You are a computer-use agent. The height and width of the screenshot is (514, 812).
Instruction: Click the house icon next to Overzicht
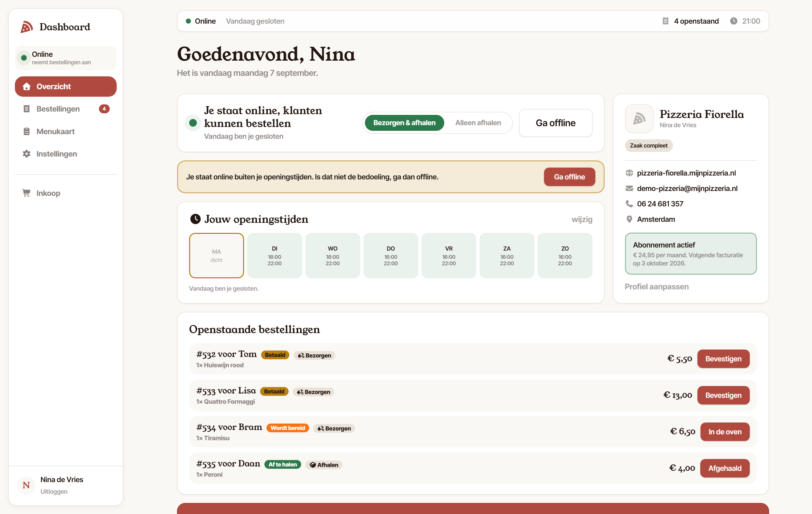click(27, 87)
